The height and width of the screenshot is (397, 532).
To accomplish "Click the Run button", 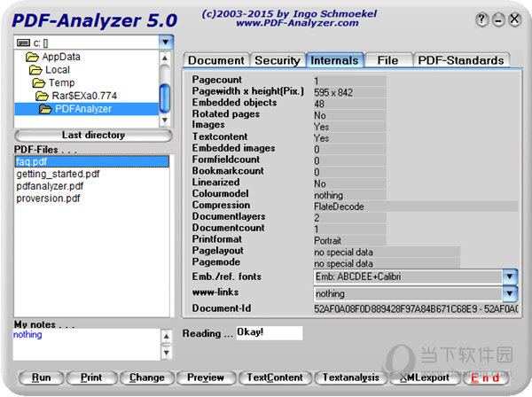I will 41,378.
